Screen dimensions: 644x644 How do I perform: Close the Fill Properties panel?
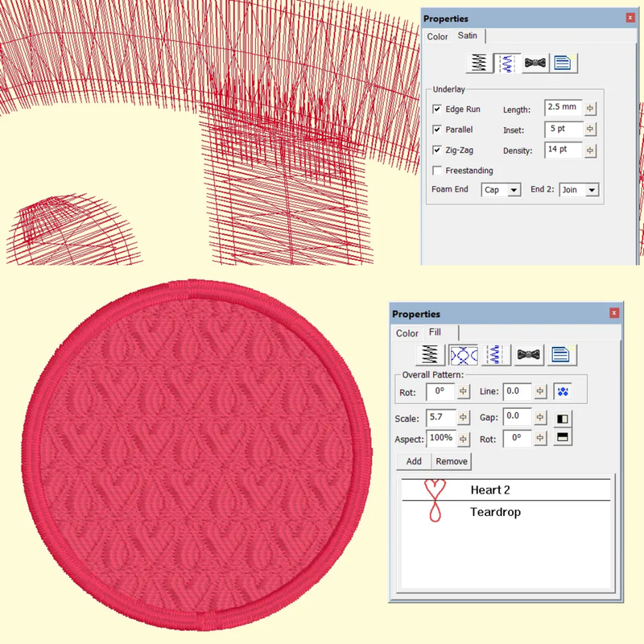point(614,313)
